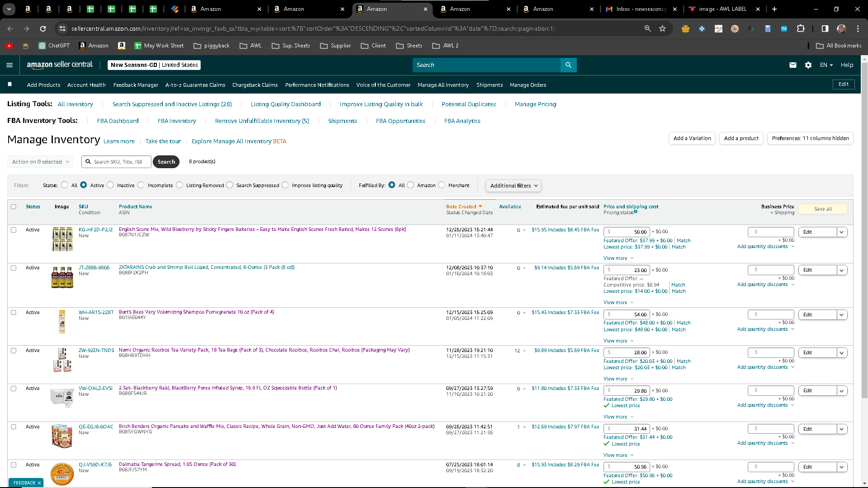Open the browser profile avatar
This screenshot has width=868, height=488.
tap(841, 28)
